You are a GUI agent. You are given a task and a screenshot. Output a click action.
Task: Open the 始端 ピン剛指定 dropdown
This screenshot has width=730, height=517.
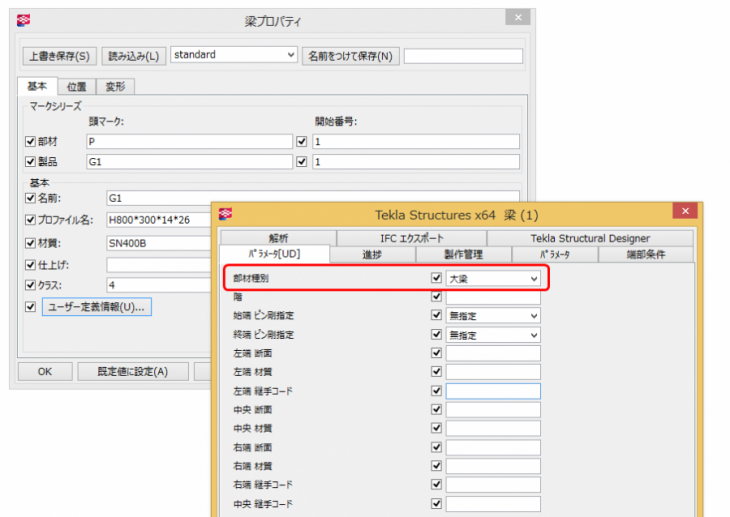tap(493, 316)
